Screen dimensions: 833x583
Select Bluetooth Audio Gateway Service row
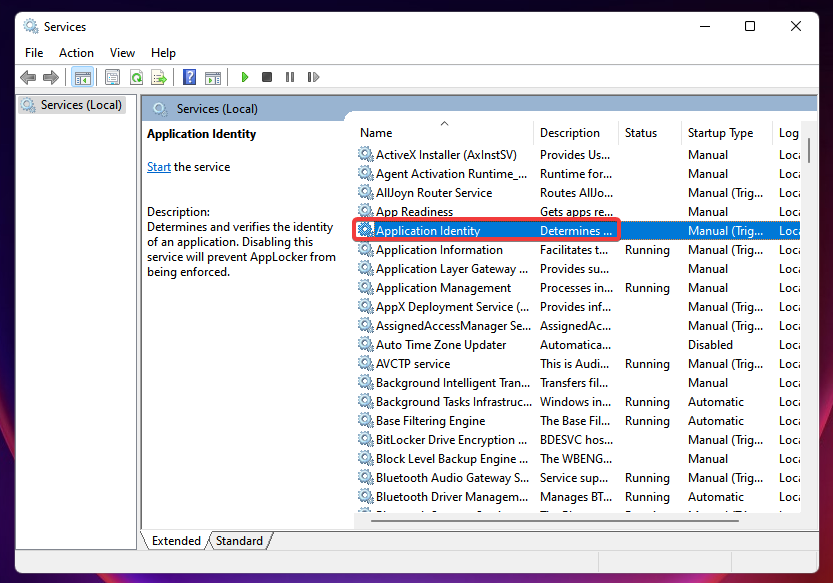(577, 478)
